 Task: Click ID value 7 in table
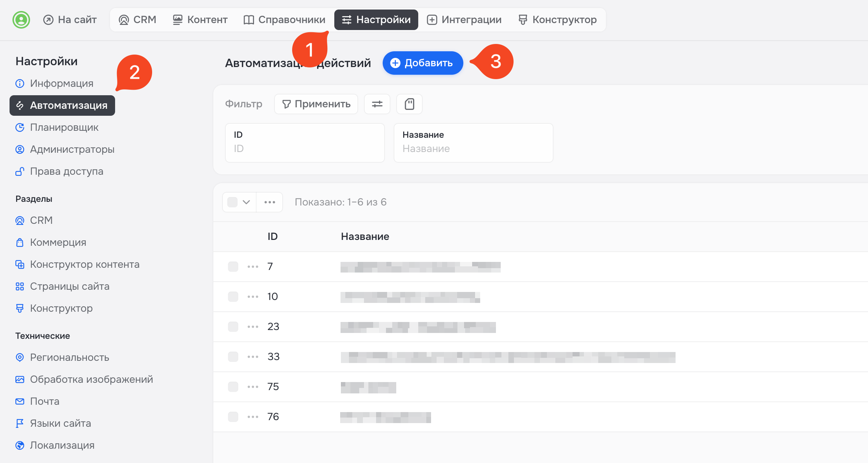point(270,267)
